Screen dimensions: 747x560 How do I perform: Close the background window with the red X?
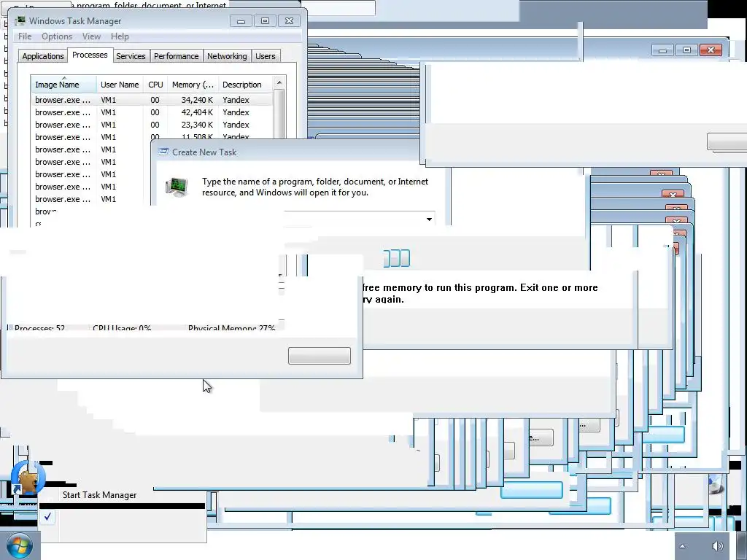click(x=711, y=50)
